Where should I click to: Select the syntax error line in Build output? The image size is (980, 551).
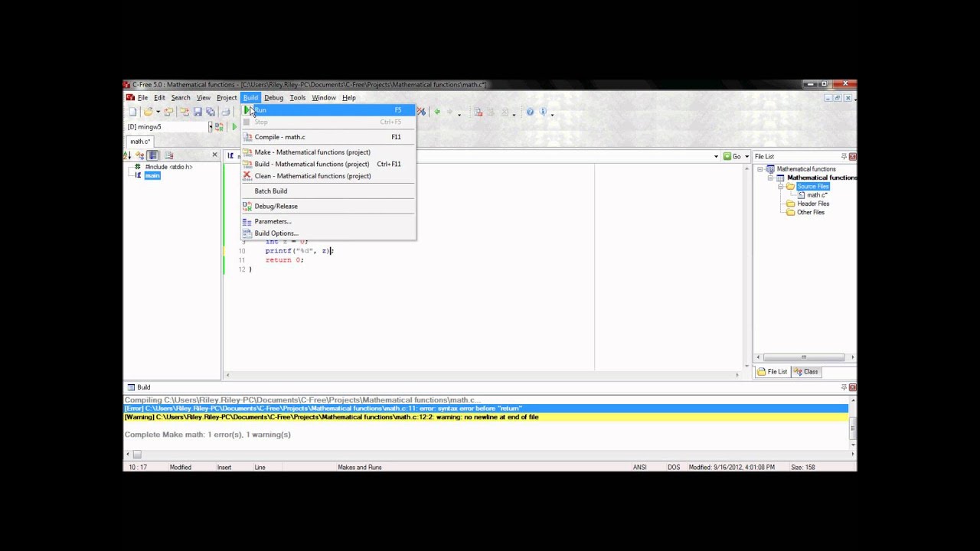tap(486, 409)
